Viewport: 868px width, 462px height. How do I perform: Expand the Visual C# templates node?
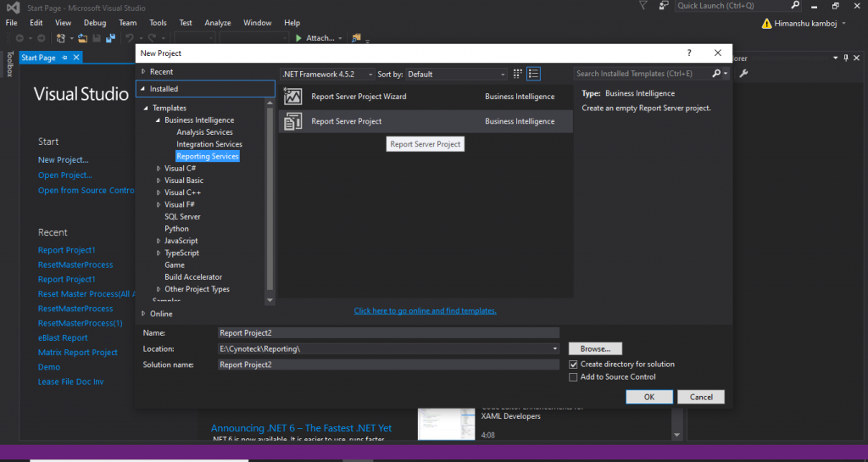159,169
